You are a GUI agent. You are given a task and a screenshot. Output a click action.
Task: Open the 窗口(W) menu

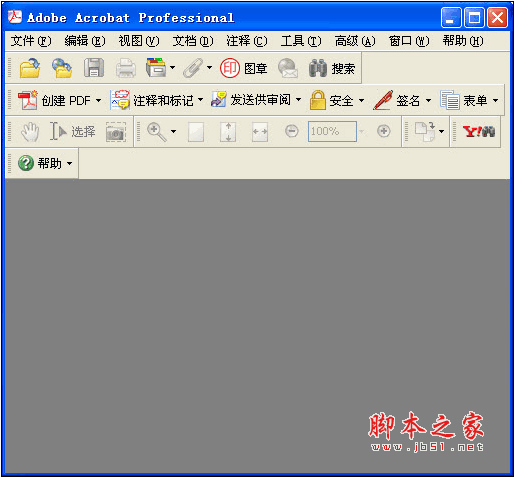click(409, 41)
